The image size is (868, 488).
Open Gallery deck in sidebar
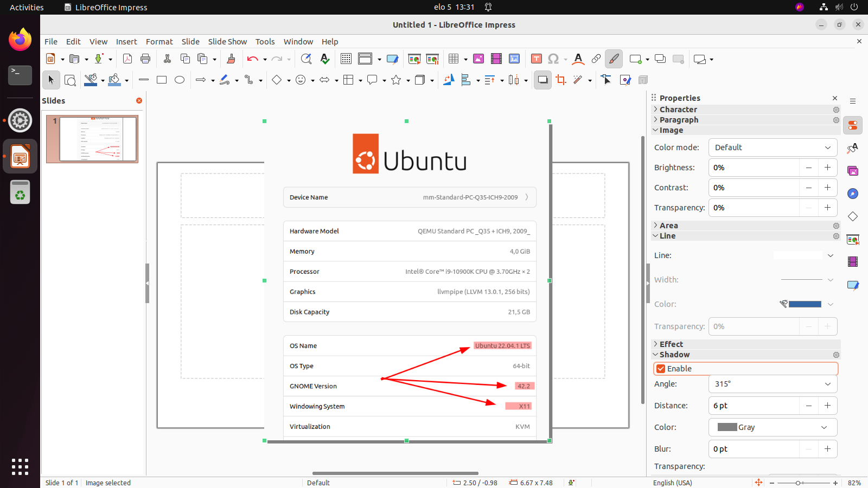pos(853,171)
